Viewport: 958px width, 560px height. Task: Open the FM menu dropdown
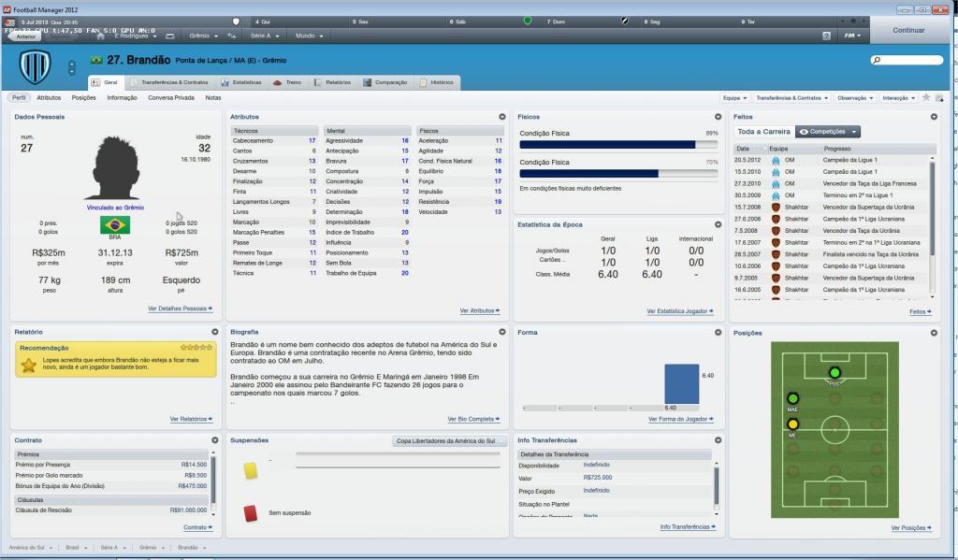[852, 36]
